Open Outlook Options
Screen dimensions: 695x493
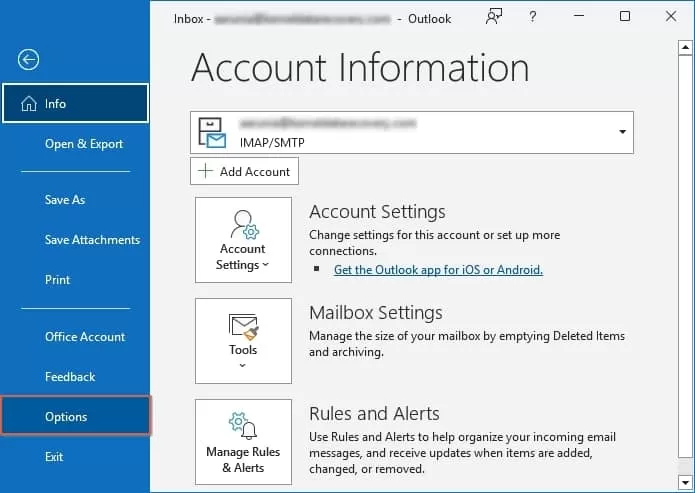[75, 416]
